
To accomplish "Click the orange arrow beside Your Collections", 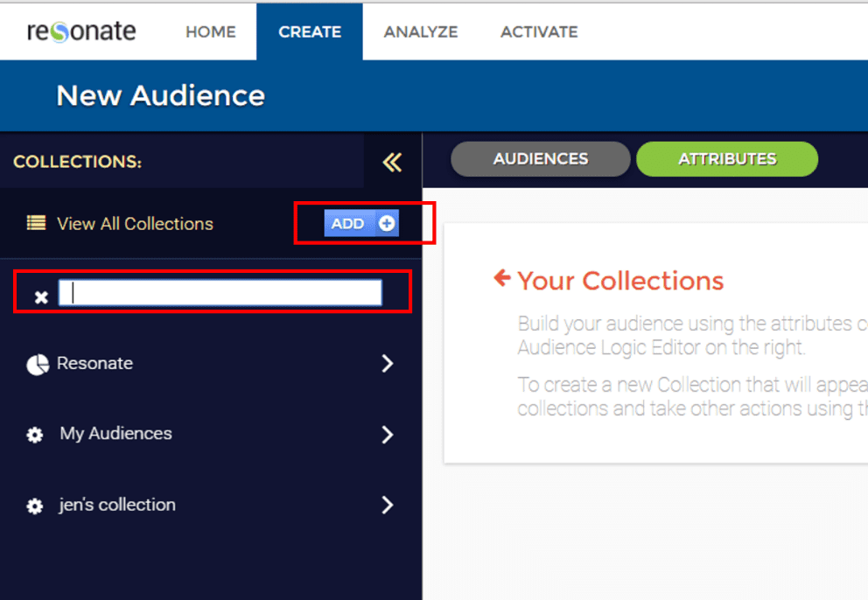I will click(x=501, y=279).
